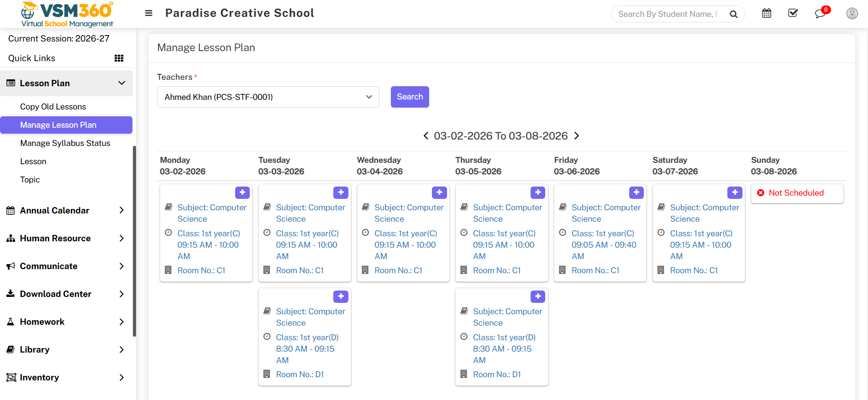Go to the next week with the right arrow

click(x=577, y=136)
